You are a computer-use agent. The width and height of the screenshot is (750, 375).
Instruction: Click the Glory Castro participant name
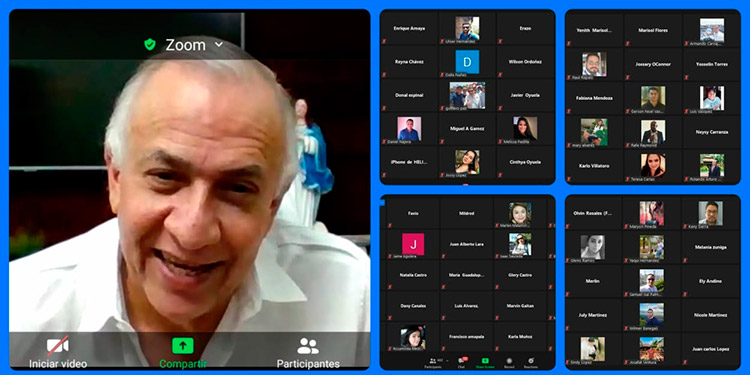pos(520,275)
